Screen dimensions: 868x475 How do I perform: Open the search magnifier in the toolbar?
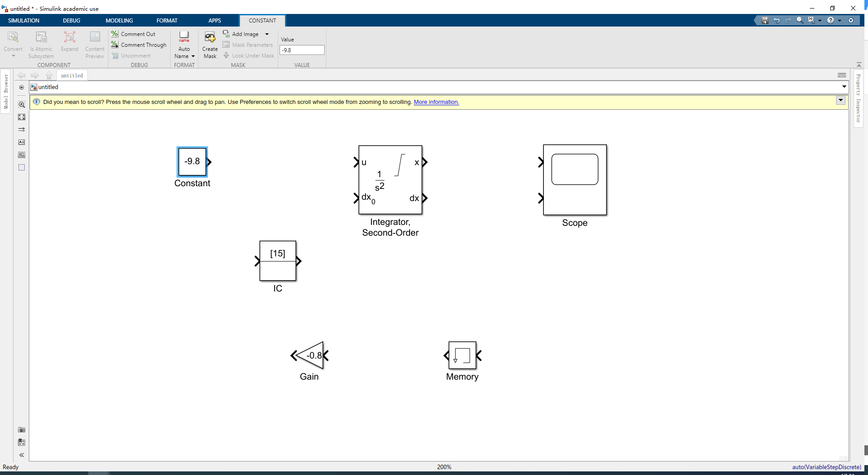point(800,20)
